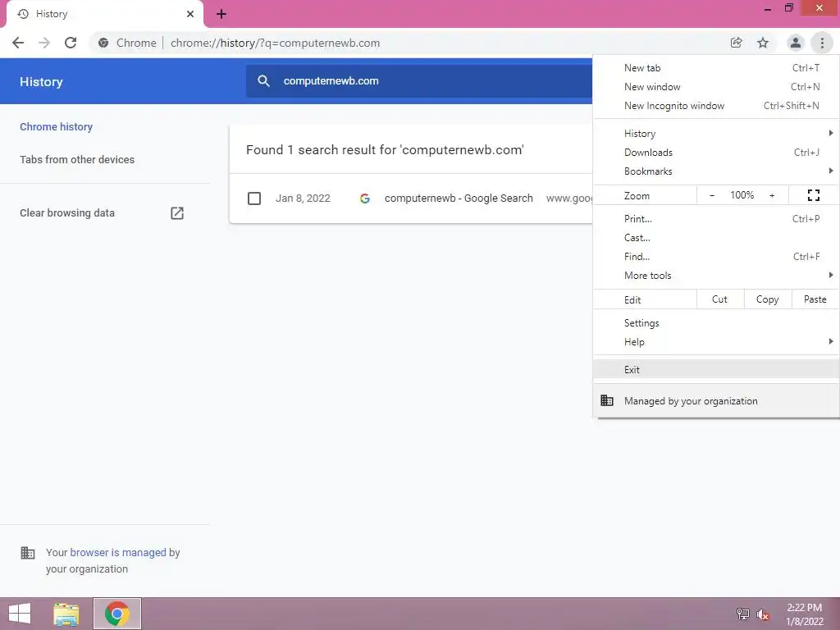The image size is (840, 630).
Task: Click the Copy button in Edit row
Action: coord(768,299)
